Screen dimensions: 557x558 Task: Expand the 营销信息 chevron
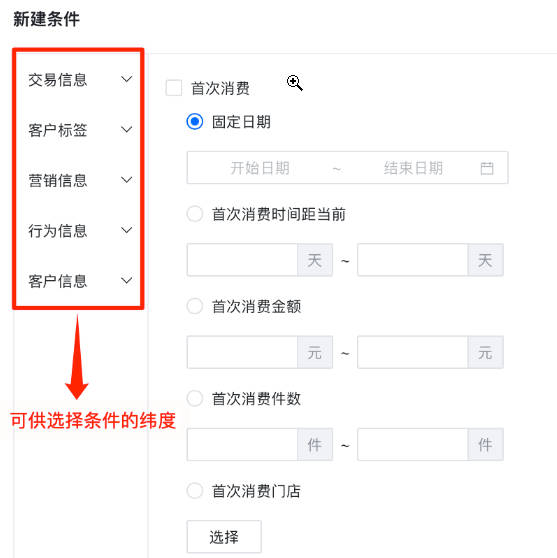[126, 180]
